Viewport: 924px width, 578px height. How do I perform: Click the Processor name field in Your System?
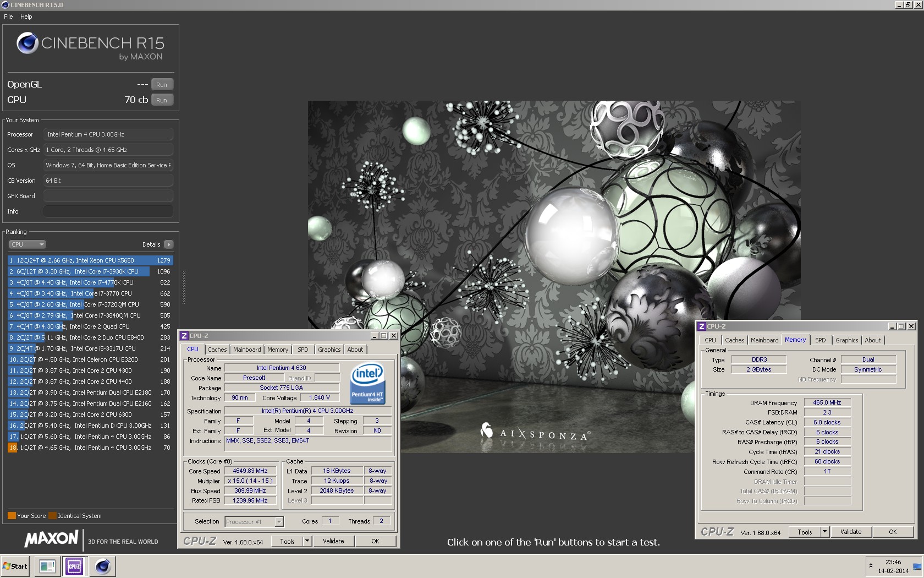pyautogui.click(x=108, y=134)
